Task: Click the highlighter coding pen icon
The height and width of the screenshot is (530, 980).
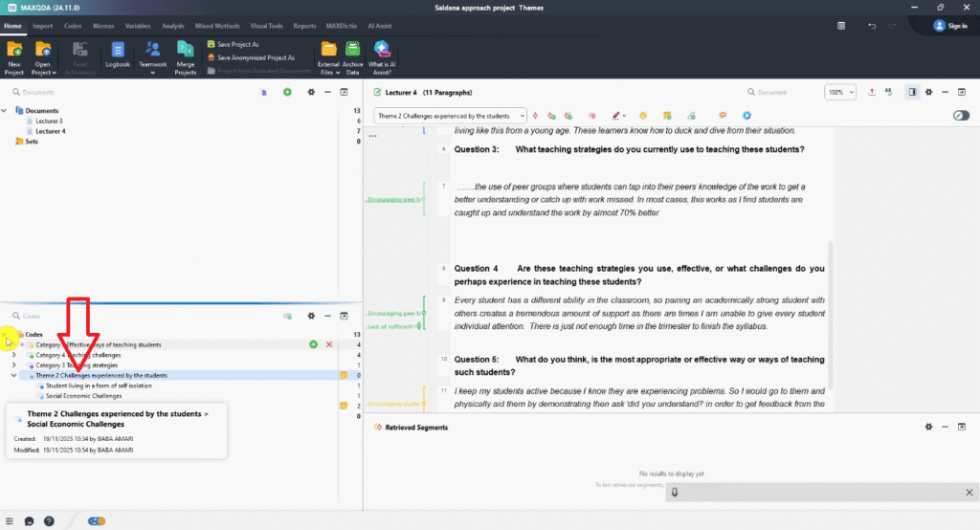Action: pyautogui.click(x=614, y=116)
